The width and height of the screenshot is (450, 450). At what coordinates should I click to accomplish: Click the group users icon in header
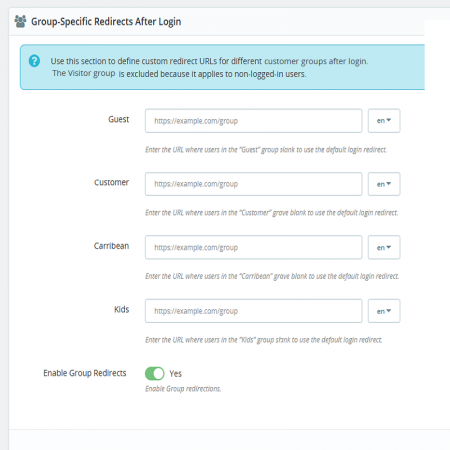pos(20,21)
